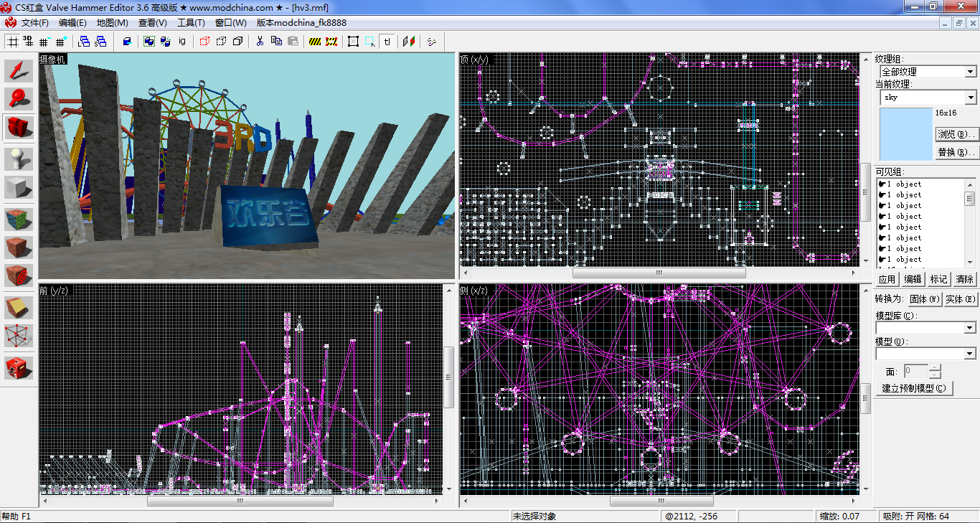Select the Decal tool with red target
The image size is (980, 523).
pos(19,275)
